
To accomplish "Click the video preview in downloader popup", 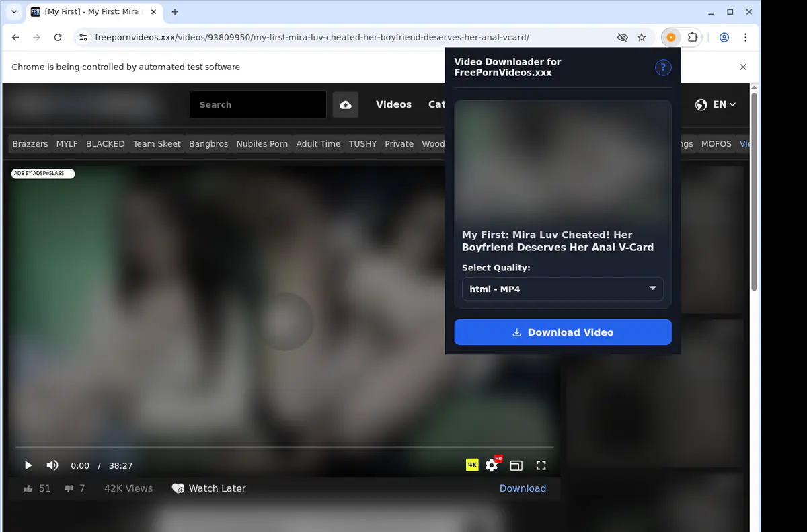I will point(563,160).
